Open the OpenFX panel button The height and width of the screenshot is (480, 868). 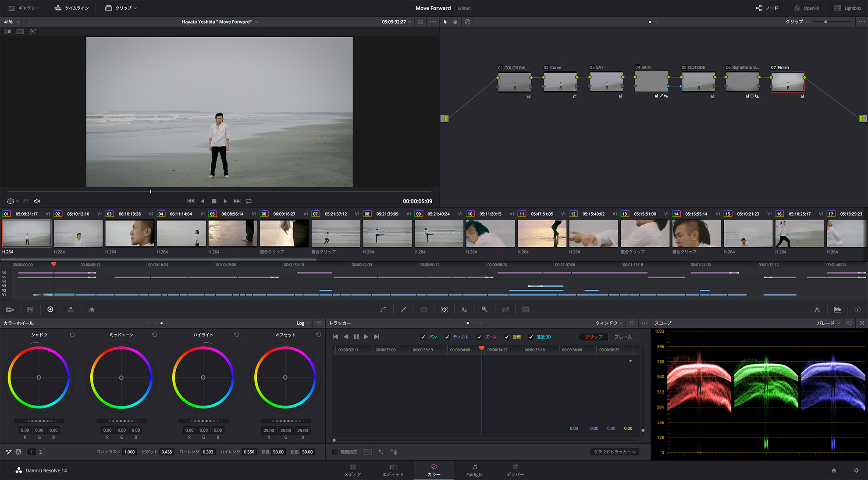pyautogui.click(x=807, y=8)
